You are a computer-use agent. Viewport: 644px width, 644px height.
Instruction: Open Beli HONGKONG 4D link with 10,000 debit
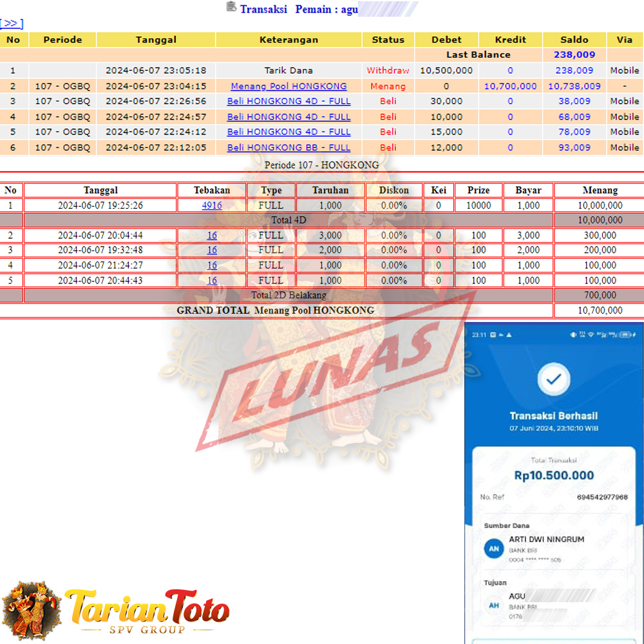(289, 117)
